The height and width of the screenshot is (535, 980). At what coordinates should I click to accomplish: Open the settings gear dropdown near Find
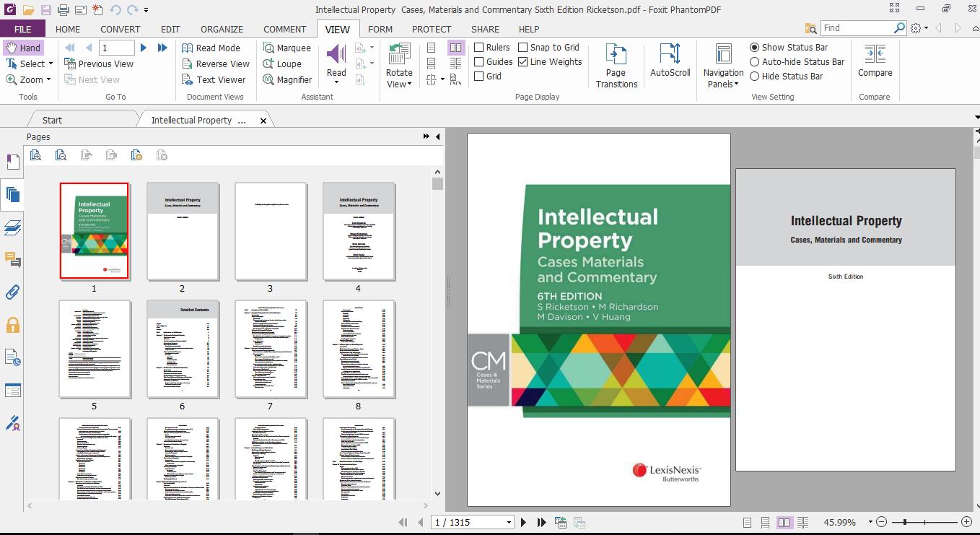point(919,27)
